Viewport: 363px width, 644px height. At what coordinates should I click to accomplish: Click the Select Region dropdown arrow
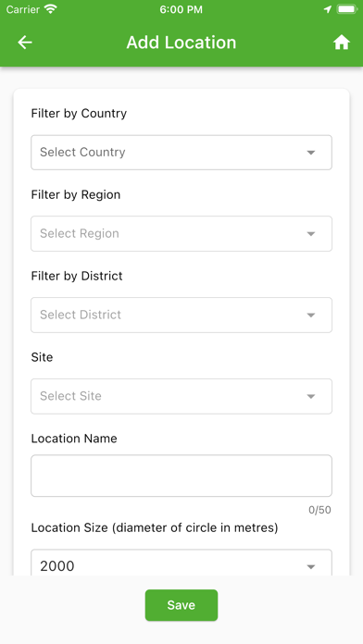[x=311, y=234]
